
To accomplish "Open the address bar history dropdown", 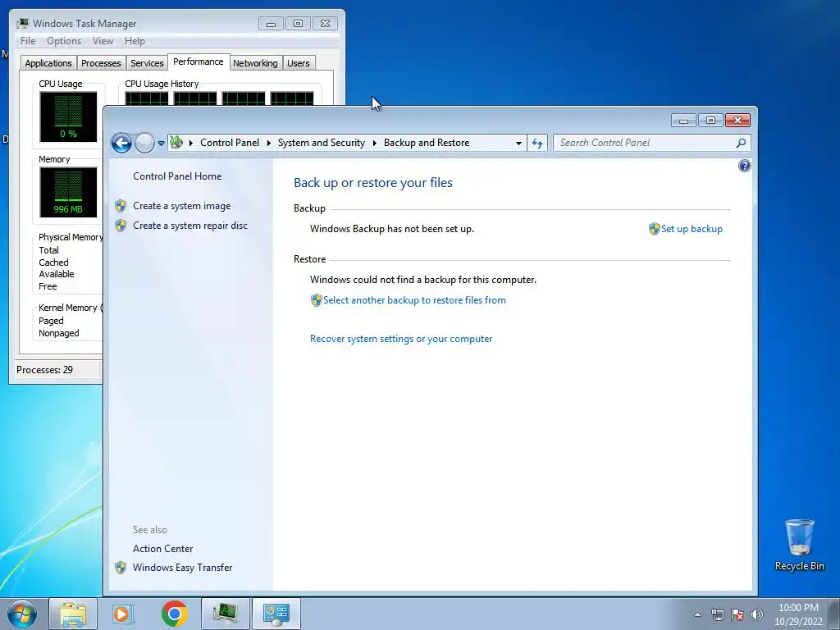I will 518,143.
